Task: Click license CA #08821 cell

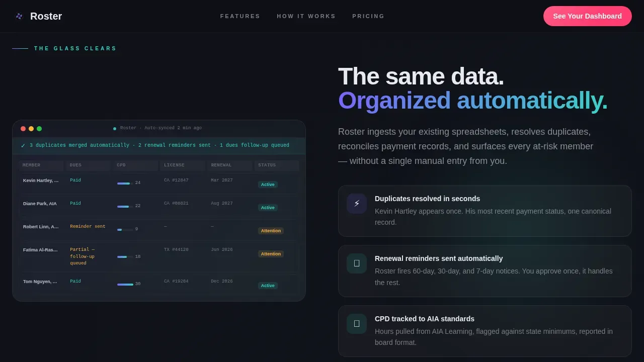Action: (176, 204)
